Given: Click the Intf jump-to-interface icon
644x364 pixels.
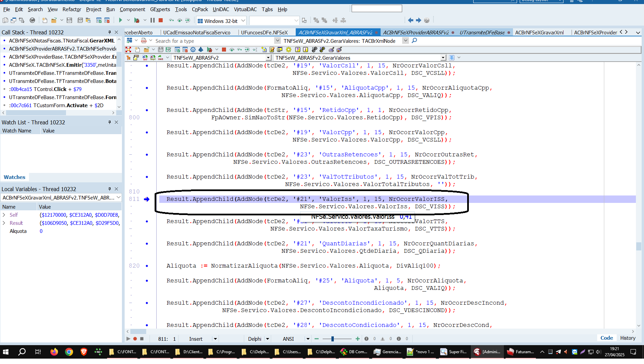Looking at the screenshot, I should pyautogui.click(x=145, y=58).
